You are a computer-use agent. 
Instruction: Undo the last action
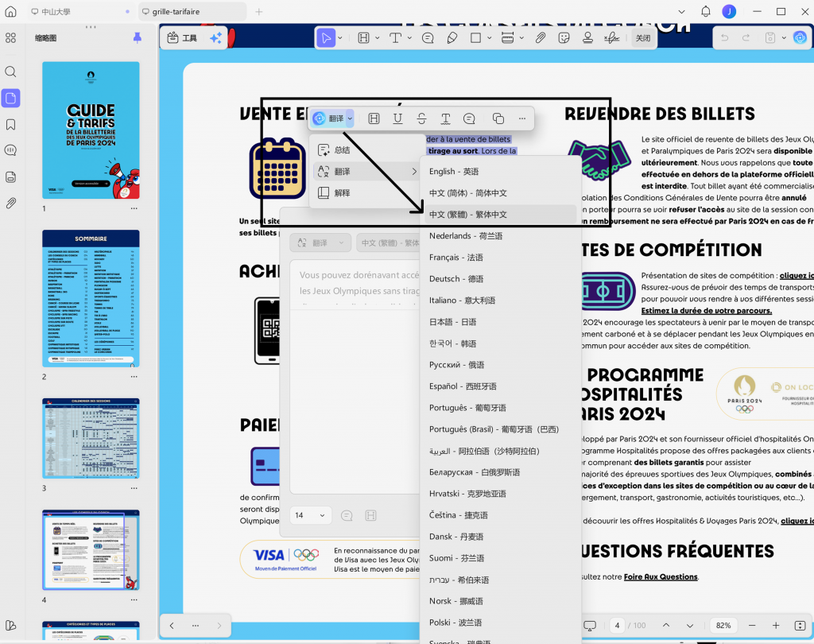coord(725,38)
